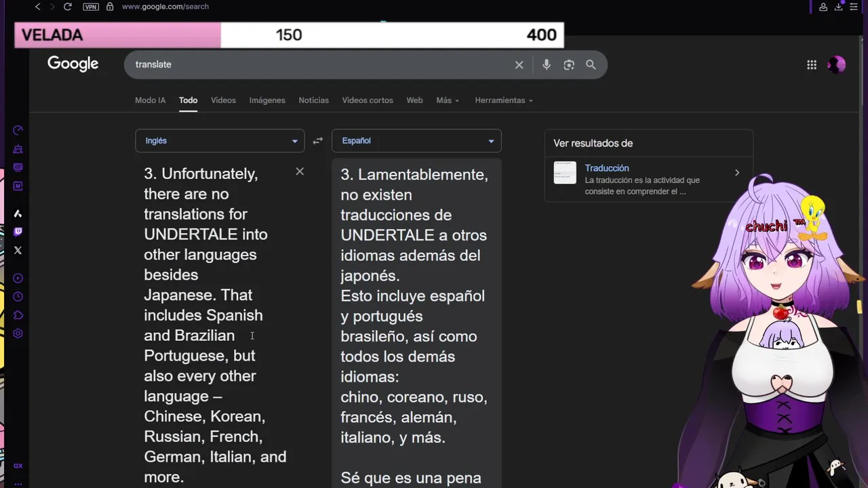Clear the Google search query
The height and width of the screenshot is (488, 868).
point(519,65)
